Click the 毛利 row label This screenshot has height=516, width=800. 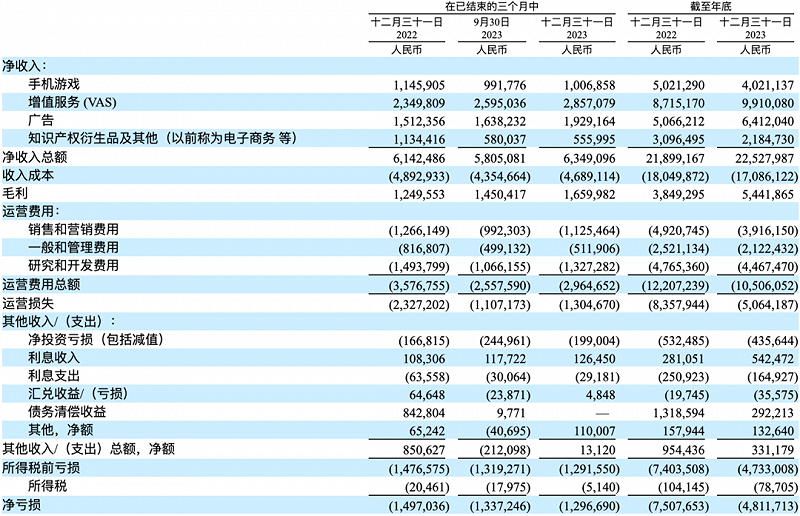point(15,193)
